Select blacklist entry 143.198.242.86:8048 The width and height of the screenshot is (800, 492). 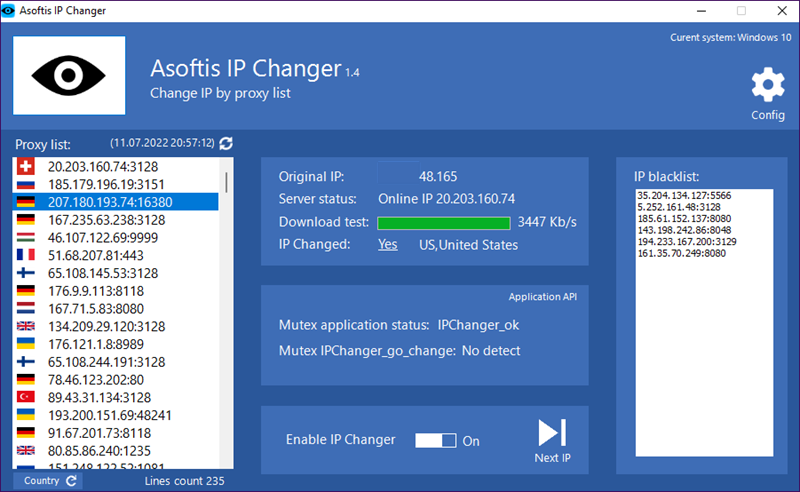(684, 230)
